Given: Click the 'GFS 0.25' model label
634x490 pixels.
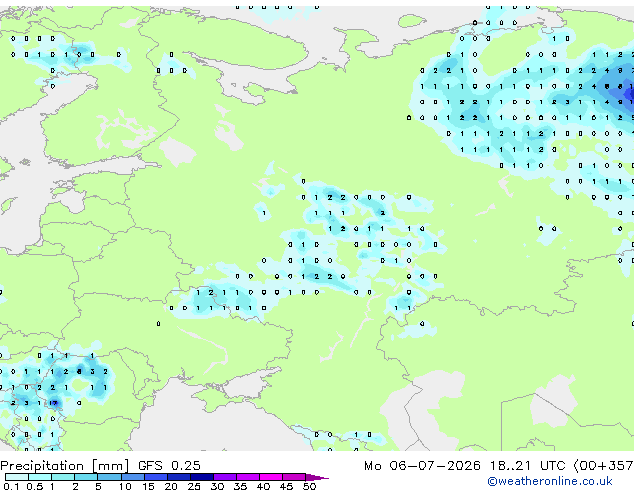Looking at the screenshot, I should click(x=169, y=466).
